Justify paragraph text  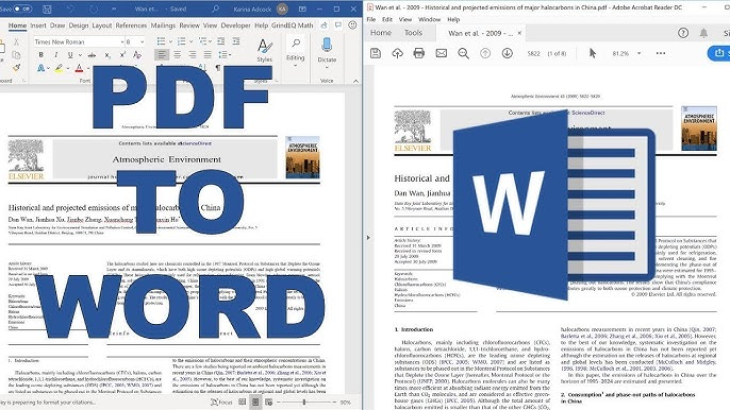(x=208, y=55)
